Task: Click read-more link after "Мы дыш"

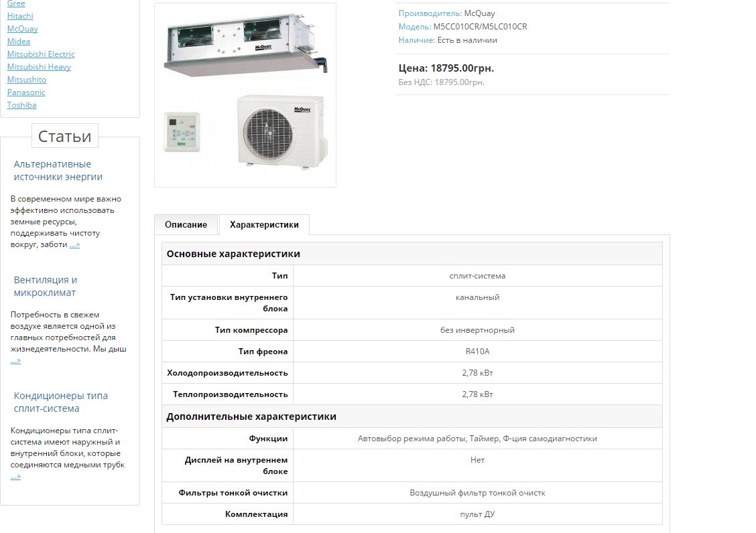Action: coord(15,360)
